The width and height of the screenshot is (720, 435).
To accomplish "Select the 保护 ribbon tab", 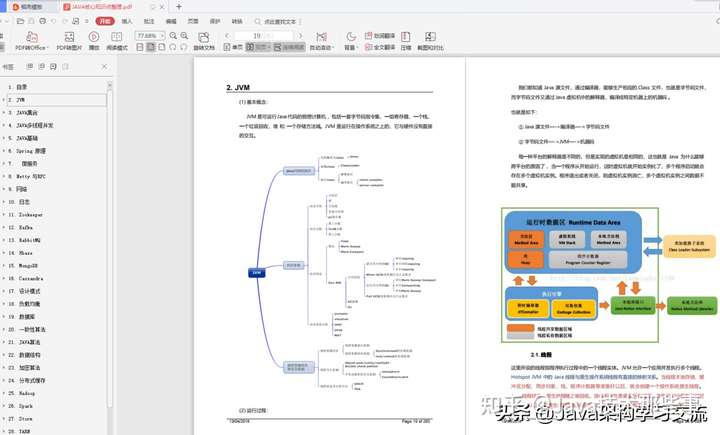I will 215,22.
